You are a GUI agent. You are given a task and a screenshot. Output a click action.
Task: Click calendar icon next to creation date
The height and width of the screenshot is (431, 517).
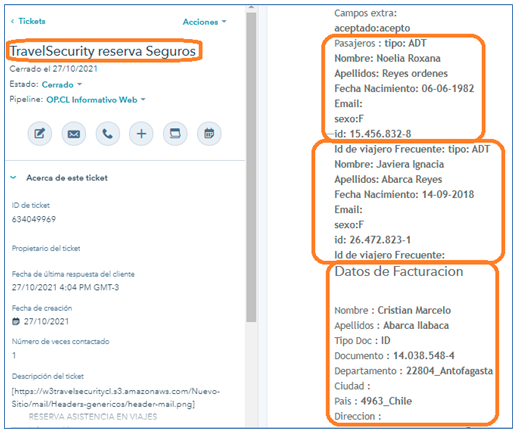click(x=16, y=321)
